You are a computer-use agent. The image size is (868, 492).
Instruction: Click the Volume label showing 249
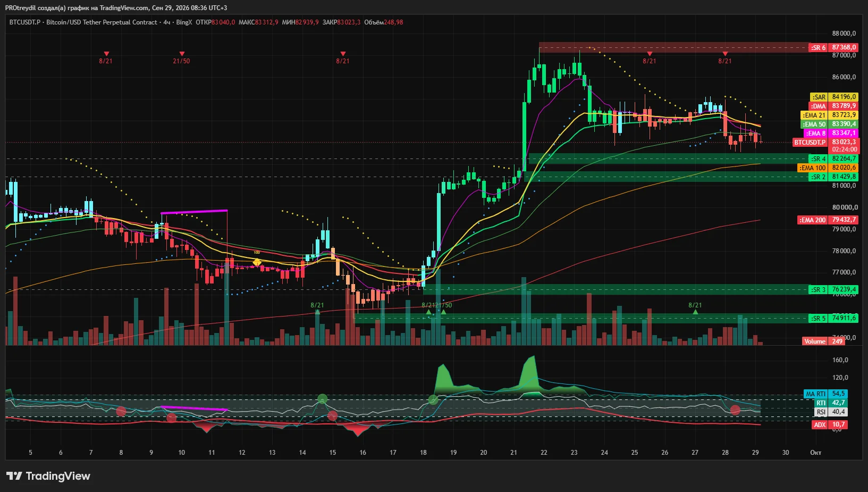[x=823, y=341]
